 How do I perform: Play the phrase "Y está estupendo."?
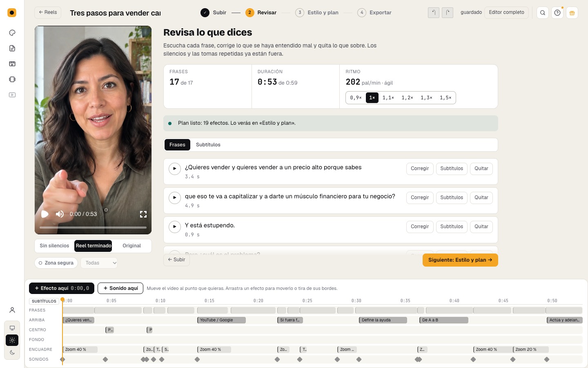(175, 227)
